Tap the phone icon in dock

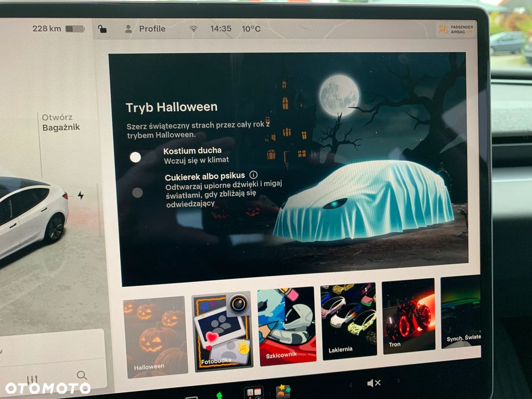pos(220,395)
